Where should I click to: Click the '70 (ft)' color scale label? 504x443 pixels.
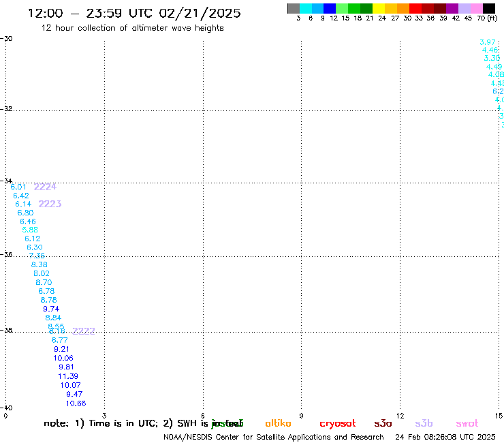point(487,18)
